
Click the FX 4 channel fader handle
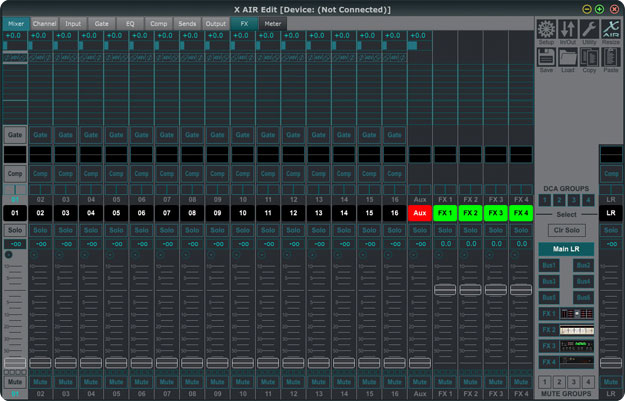521,290
